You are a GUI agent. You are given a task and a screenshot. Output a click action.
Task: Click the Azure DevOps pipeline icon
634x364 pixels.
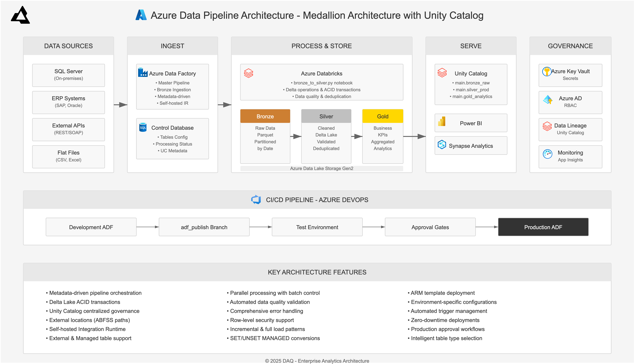pos(256,199)
